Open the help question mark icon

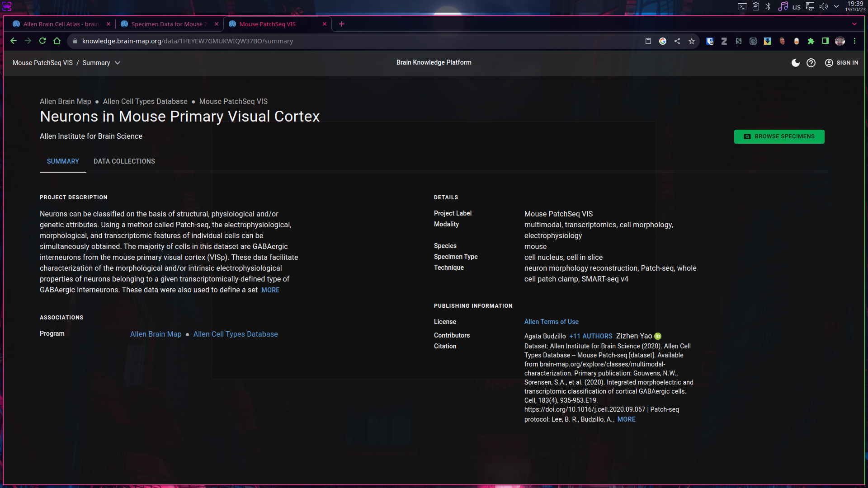pyautogui.click(x=811, y=63)
